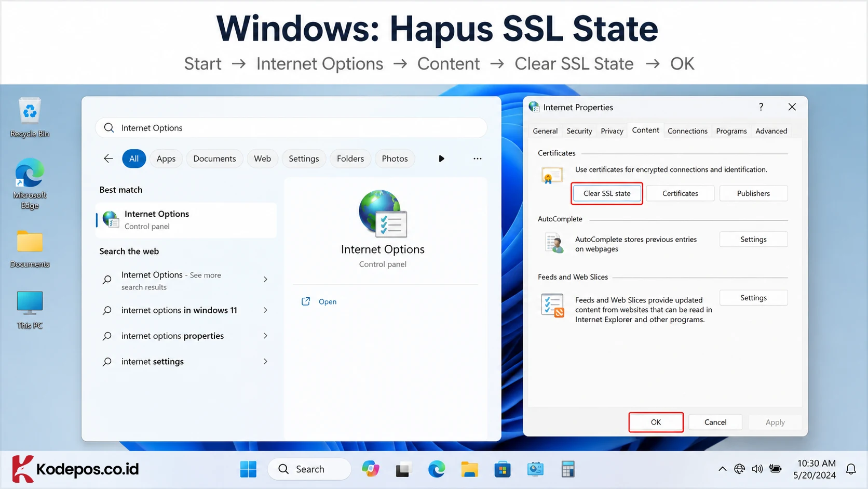Viewport: 868px width, 489px height.
Task: Switch to the Security tab
Action: click(579, 131)
